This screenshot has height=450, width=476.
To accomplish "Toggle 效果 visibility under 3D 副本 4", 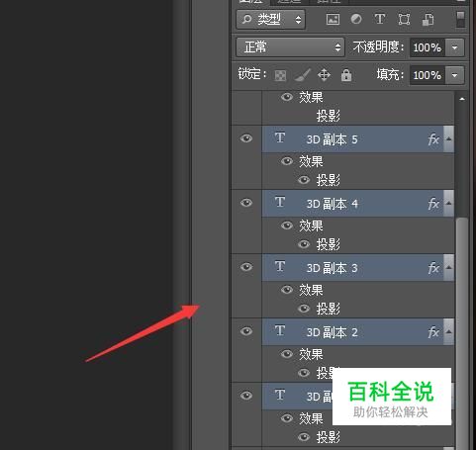I will click(x=287, y=225).
